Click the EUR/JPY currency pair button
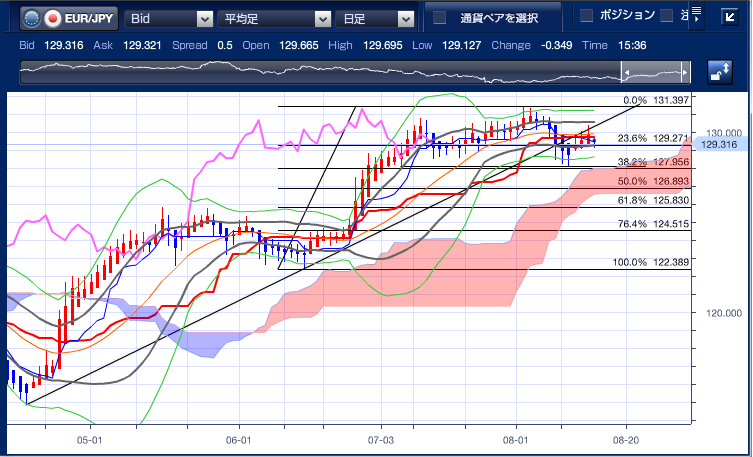Viewport: 753px width, 457px height. 69,19
